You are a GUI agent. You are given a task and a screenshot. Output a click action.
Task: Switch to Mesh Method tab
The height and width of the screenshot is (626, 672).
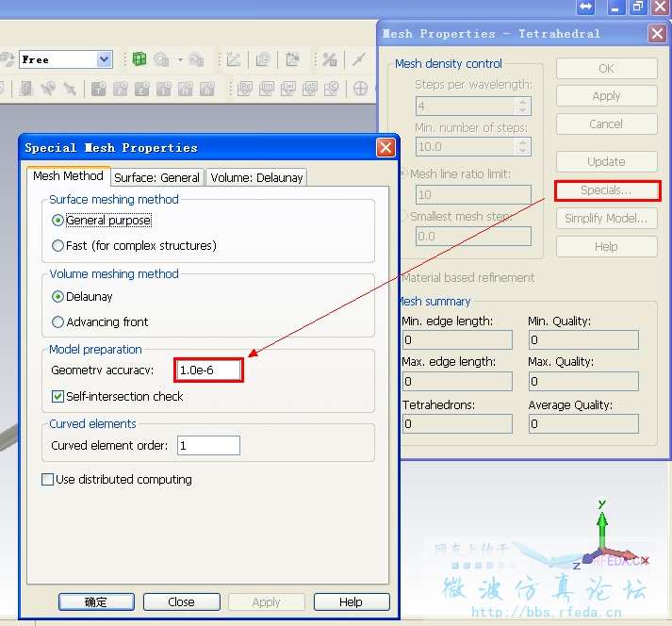68,175
